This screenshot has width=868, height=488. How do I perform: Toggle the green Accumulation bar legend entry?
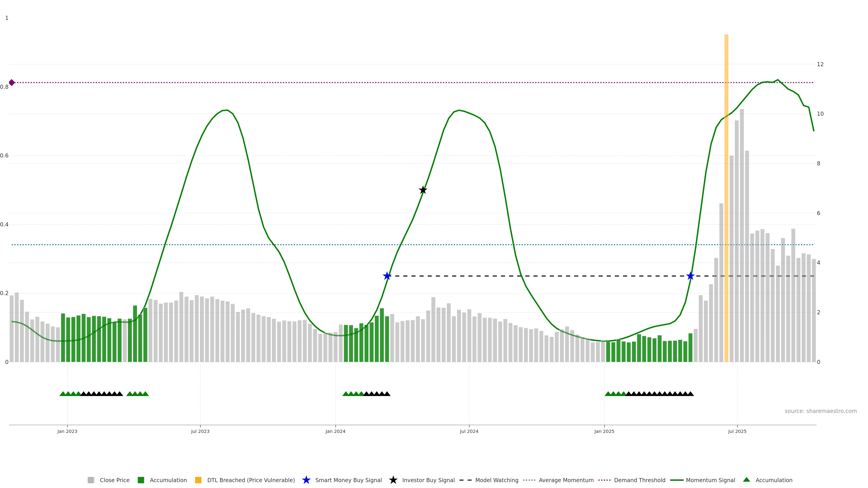168,480
